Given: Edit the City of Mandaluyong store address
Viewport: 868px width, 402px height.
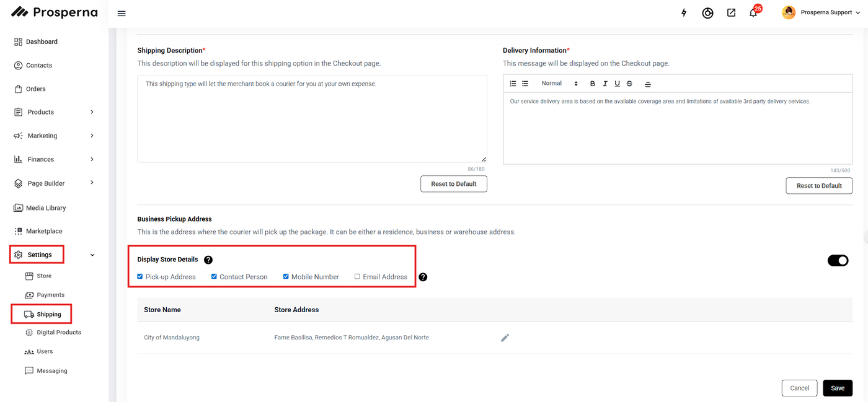Looking at the screenshot, I should click(x=505, y=338).
